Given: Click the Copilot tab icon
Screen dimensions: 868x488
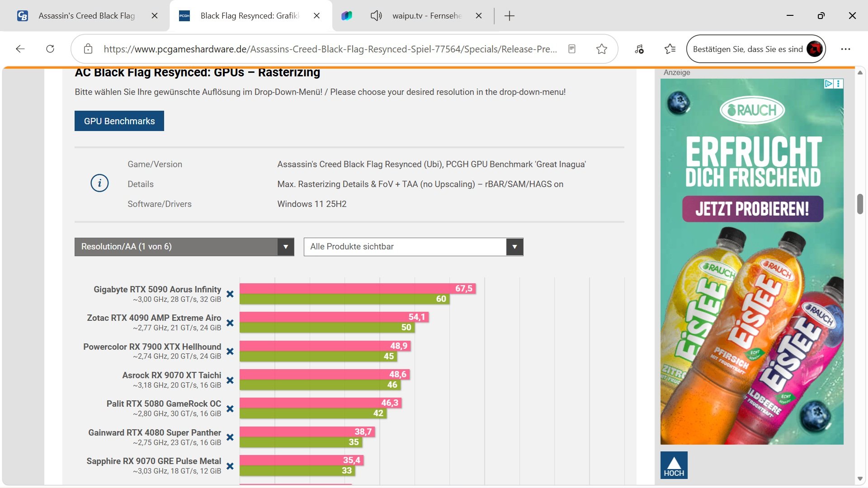Looking at the screenshot, I should (x=347, y=16).
